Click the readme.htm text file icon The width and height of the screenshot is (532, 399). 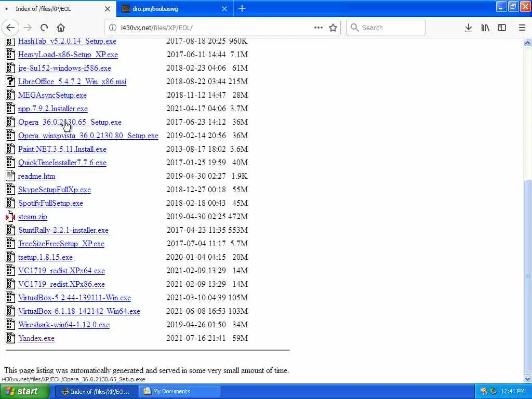[x=10, y=176]
